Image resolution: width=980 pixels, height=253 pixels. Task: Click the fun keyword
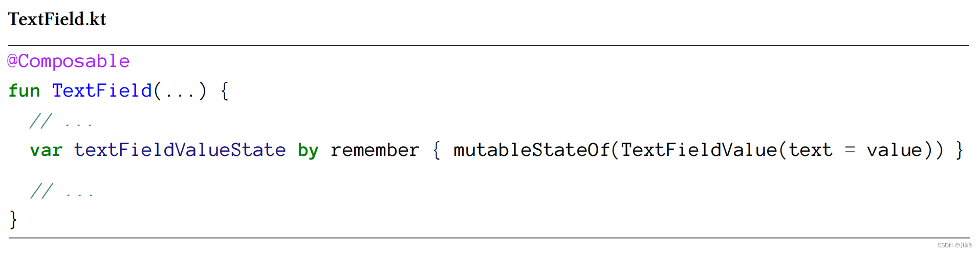coord(24,91)
